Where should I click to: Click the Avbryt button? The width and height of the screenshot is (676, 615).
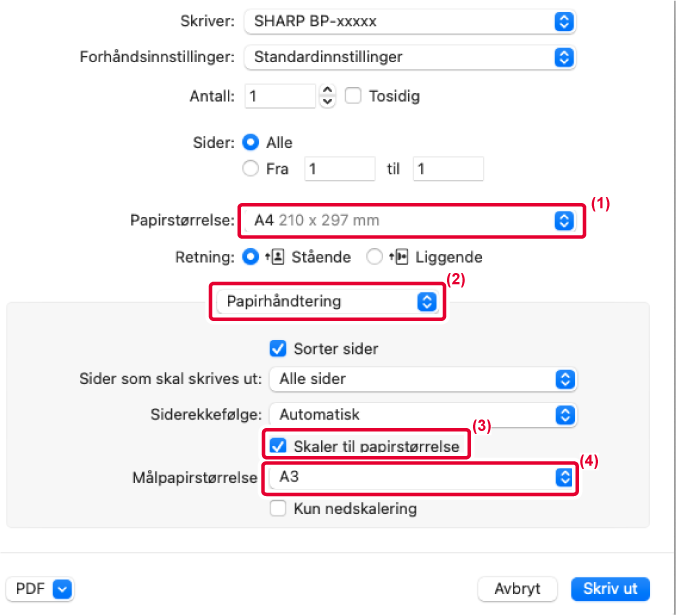(x=517, y=589)
